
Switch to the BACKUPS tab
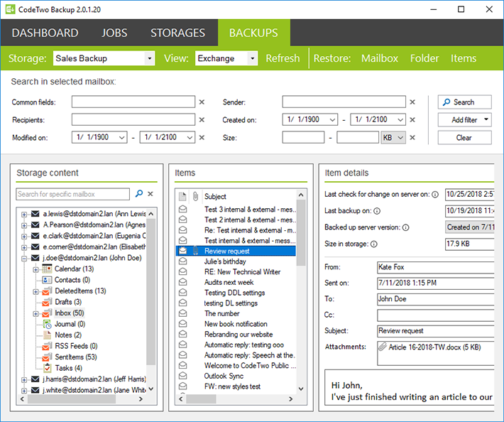point(253,33)
